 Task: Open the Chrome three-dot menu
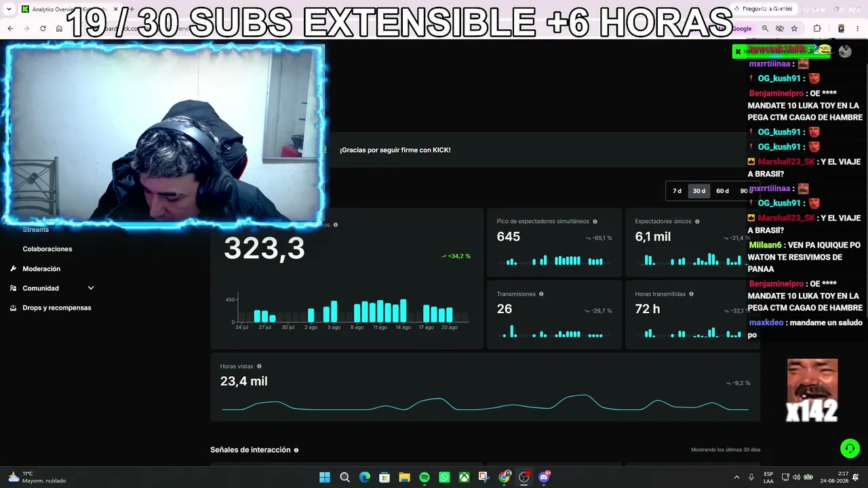point(859,28)
